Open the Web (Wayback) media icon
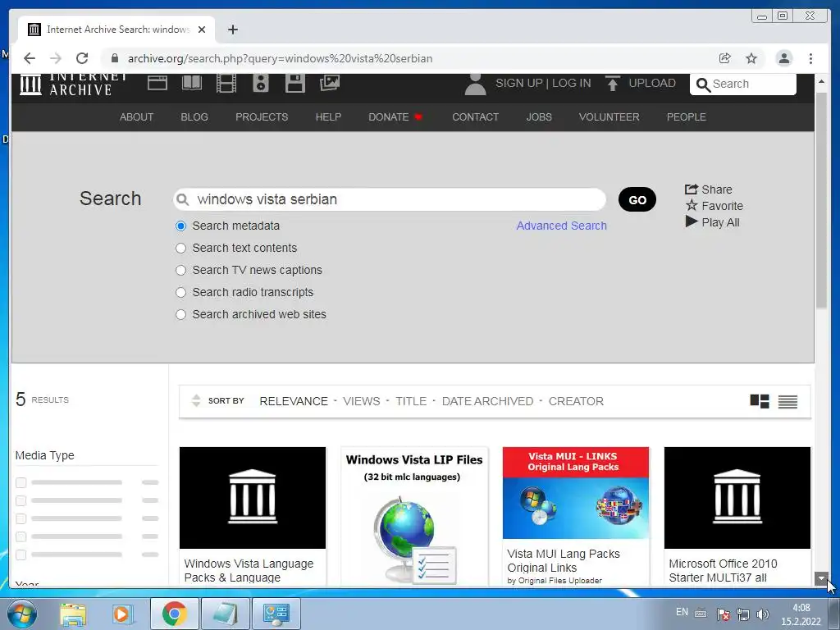The image size is (840, 630). coord(157,83)
